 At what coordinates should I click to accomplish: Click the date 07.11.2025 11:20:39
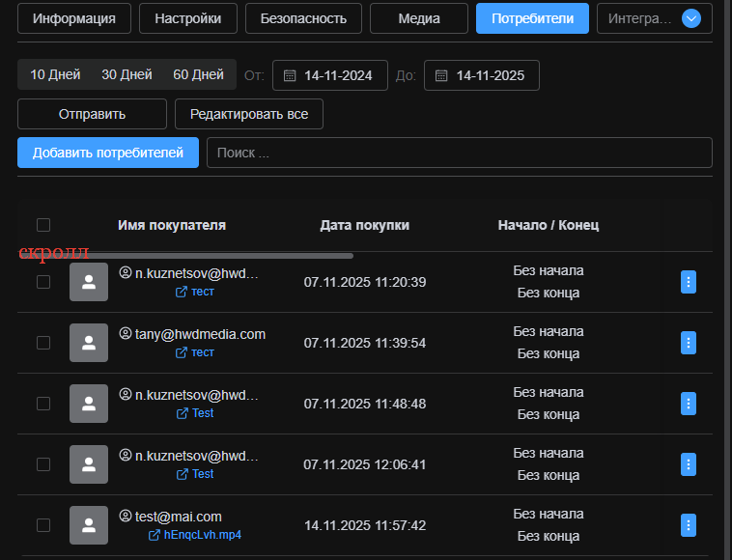[365, 282]
